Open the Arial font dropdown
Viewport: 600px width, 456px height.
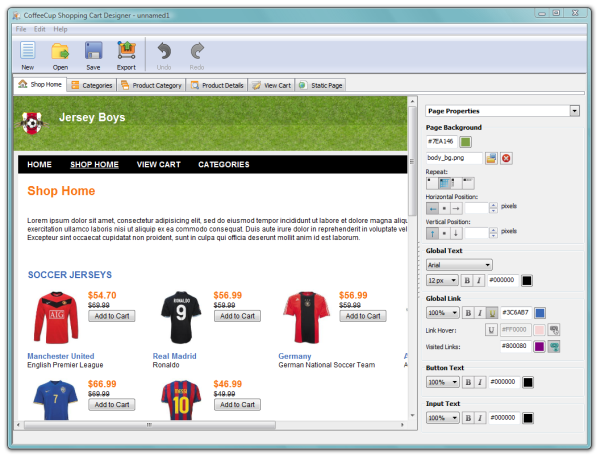(x=459, y=265)
